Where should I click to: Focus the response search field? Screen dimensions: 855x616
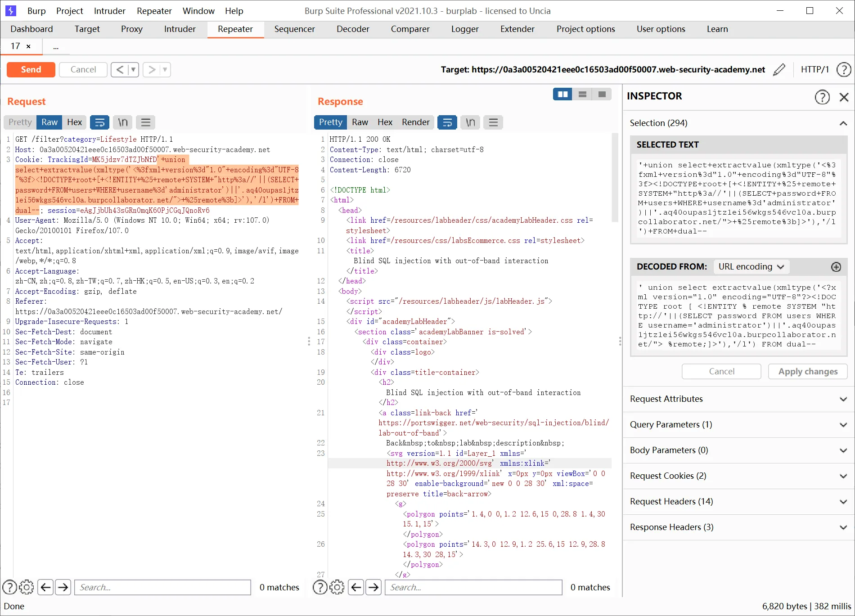pyautogui.click(x=473, y=587)
